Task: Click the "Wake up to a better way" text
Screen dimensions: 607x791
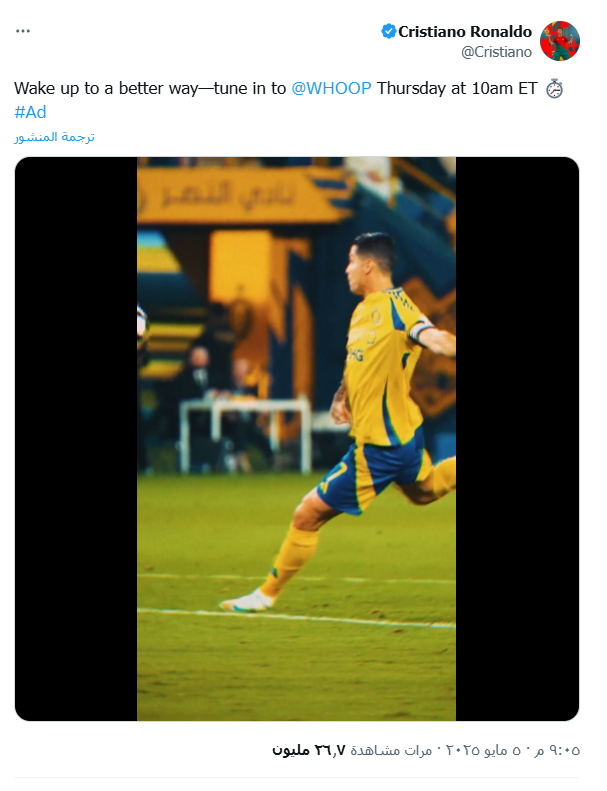Action: (x=105, y=88)
